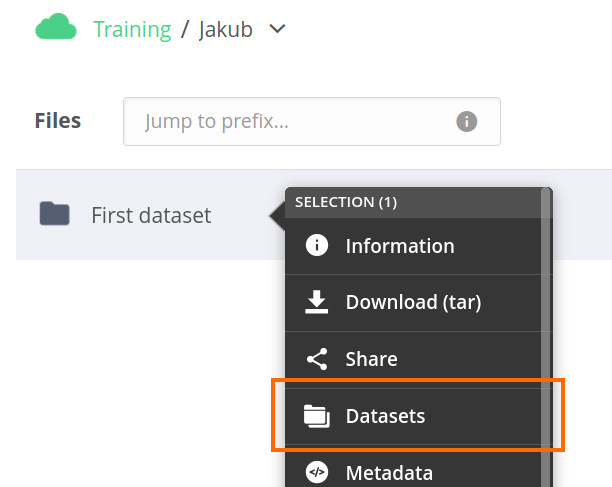
Task: Click the download arrow icon
Action: tap(317, 302)
